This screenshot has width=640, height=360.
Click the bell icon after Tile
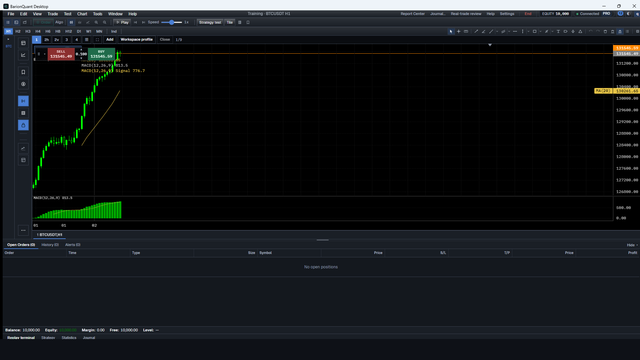coord(248,22)
